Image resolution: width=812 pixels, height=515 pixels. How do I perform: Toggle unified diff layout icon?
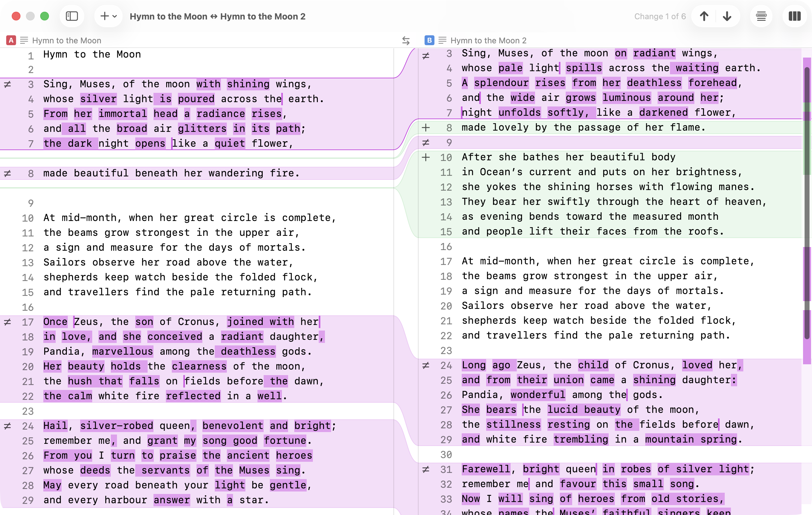(x=761, y=16)
